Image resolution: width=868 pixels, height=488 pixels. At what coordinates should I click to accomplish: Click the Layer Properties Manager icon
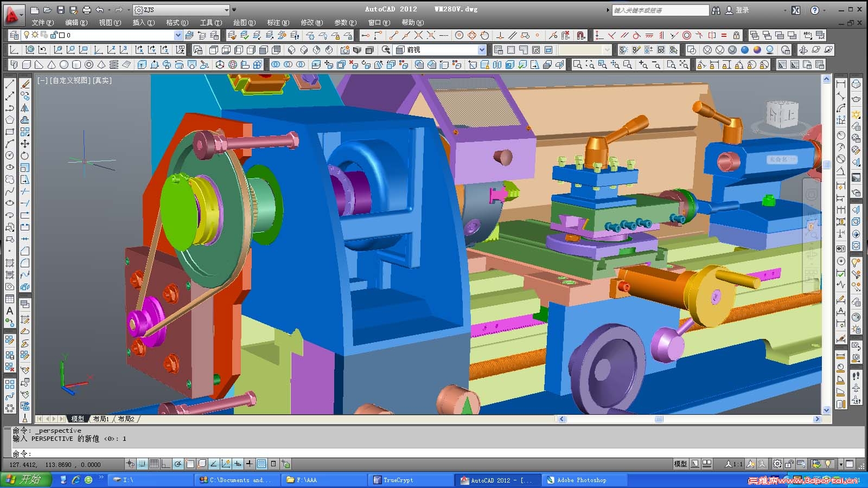(14, 35)
